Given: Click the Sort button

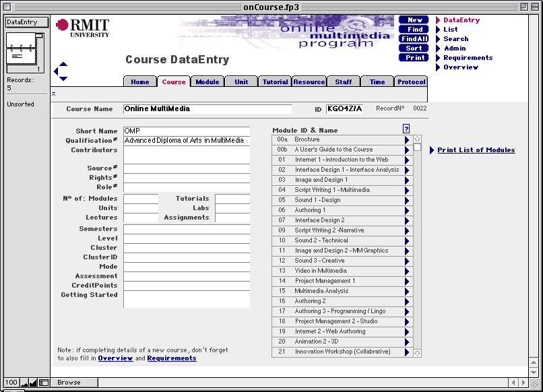Looking at the screenshot, I should tap(413, 48).
